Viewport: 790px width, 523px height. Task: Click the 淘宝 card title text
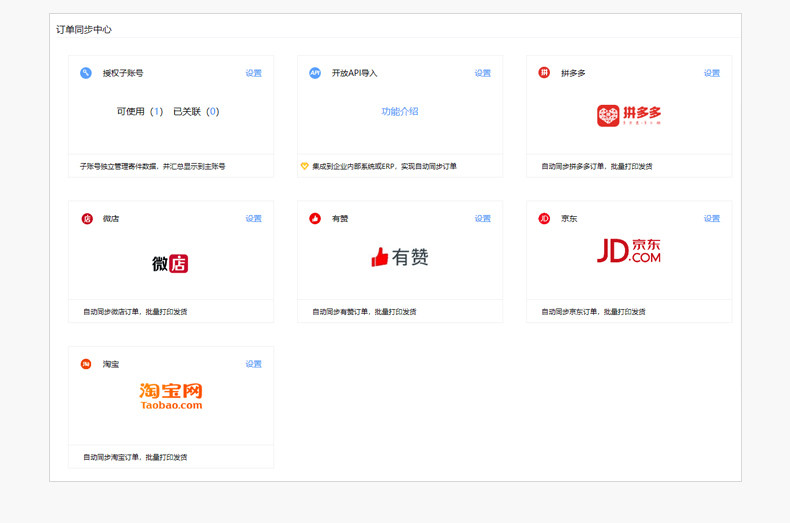[111, 364]
